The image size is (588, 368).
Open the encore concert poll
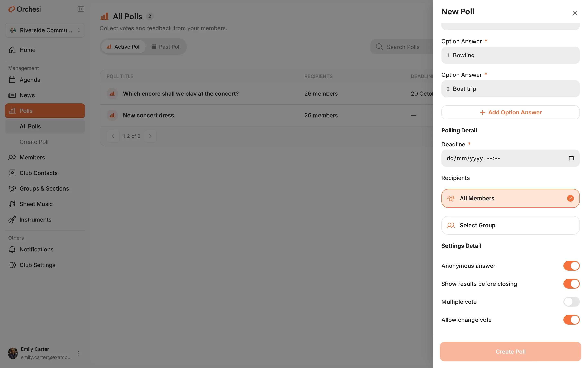pos(181,94)
